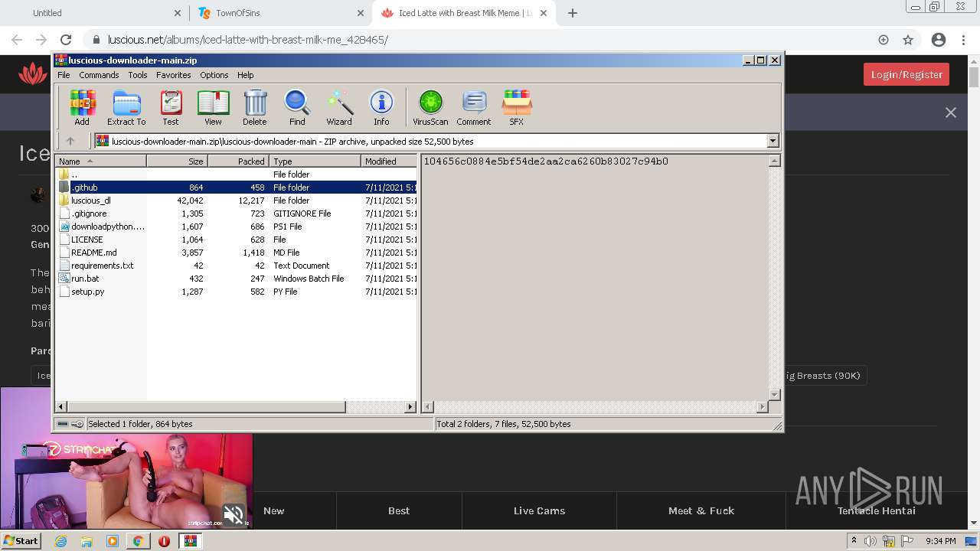Start VirusScan on the archive

click(430, 107)
